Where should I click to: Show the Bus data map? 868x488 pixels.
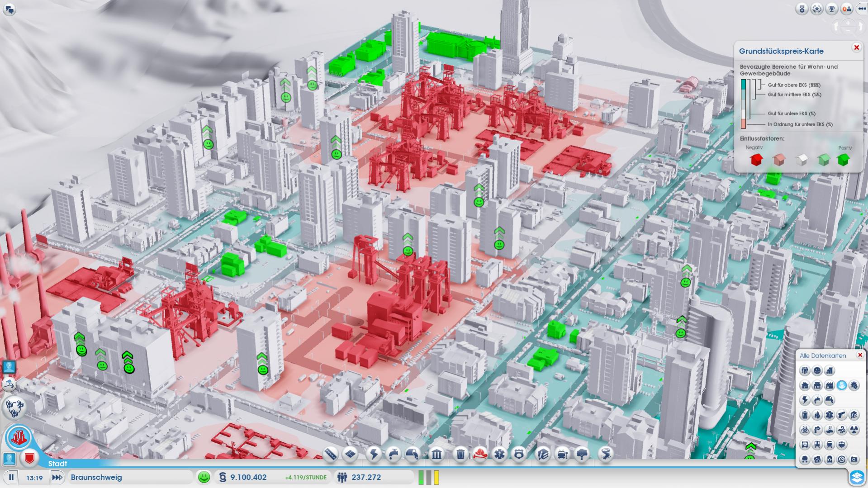point(805,444)
